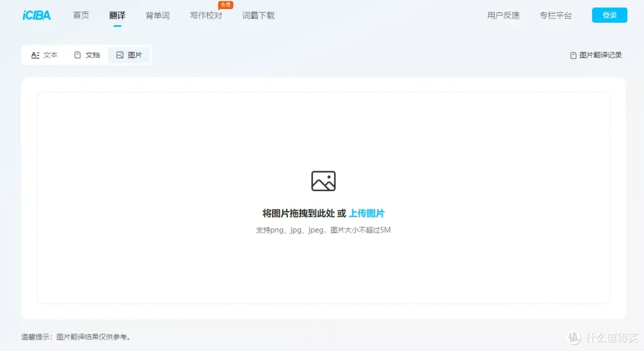This screenshot has height=351, width=644.
Task: Click the 登录 login button
Action: [x=609, y=15]
